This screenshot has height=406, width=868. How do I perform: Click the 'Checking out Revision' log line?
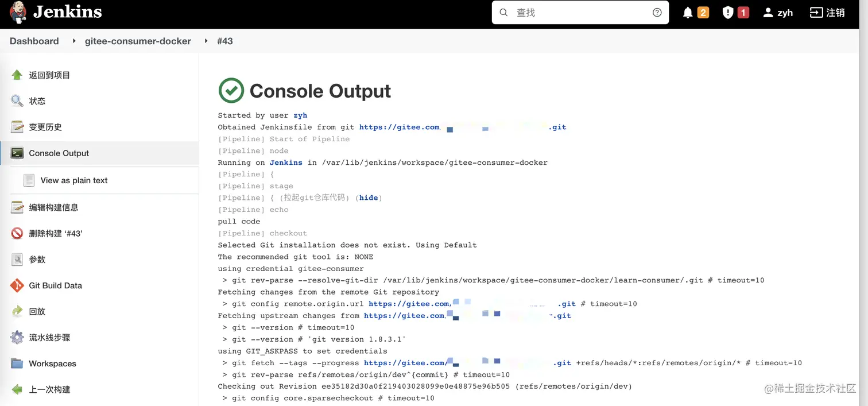(x=425, y=386)
